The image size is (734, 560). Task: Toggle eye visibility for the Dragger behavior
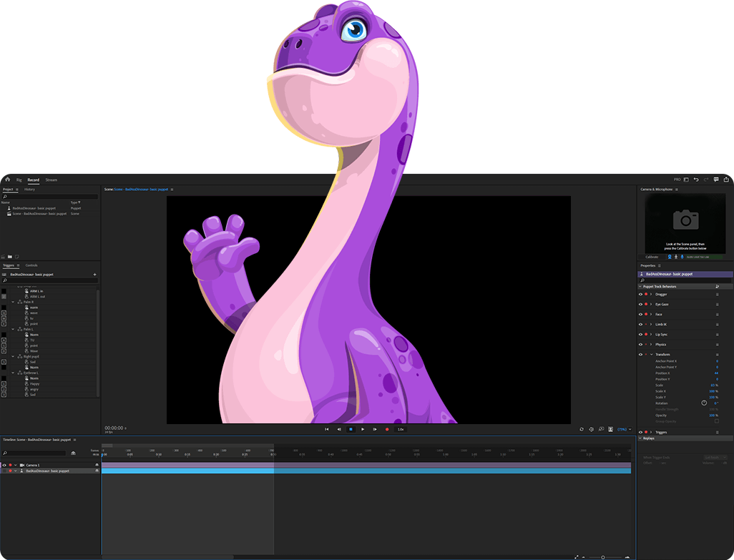coord(640,294)
